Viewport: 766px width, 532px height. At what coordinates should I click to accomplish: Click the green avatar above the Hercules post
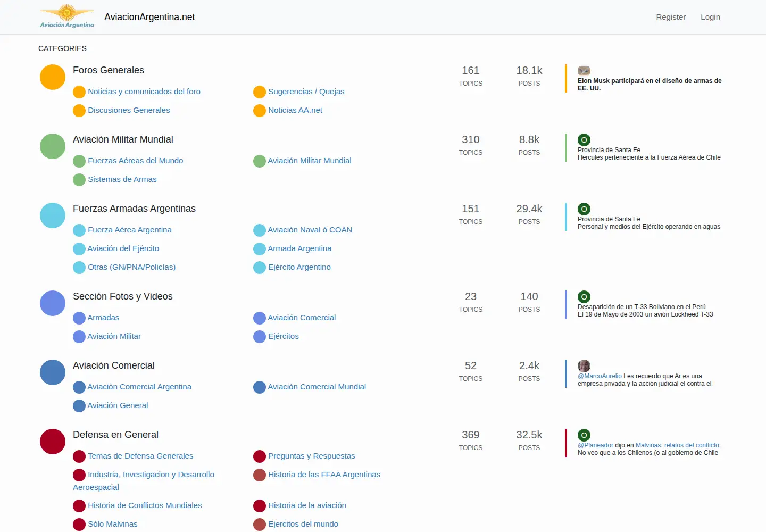click(584, 140)
